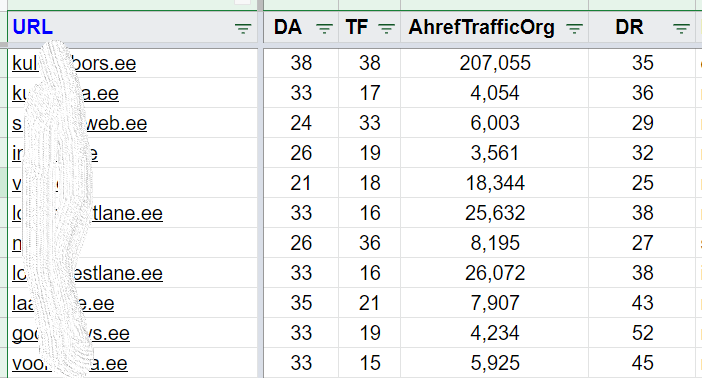702x378 pixels.
Task: Open the link ending in tlane.ee
Action: coord(87,213)
